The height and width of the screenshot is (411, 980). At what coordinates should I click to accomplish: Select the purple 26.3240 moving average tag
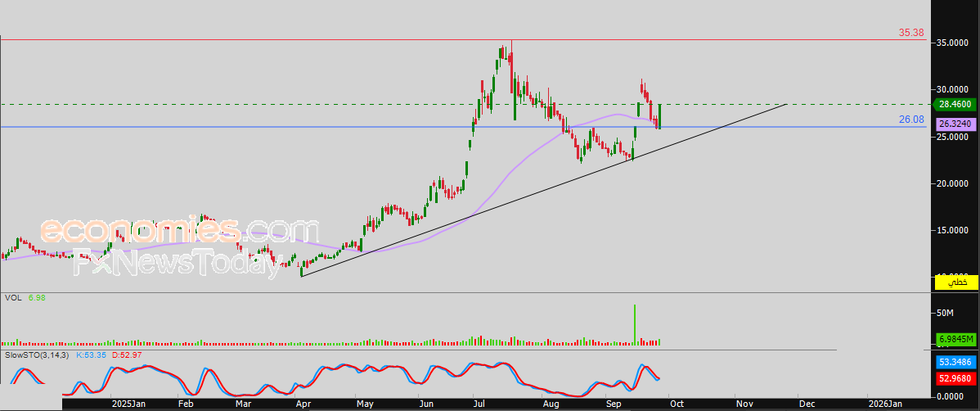click(955, 124)
